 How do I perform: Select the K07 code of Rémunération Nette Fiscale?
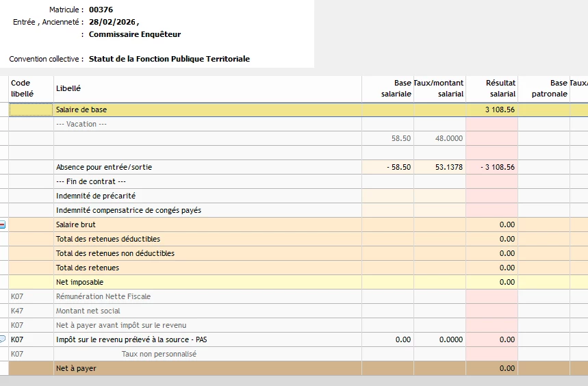[17, 296]
